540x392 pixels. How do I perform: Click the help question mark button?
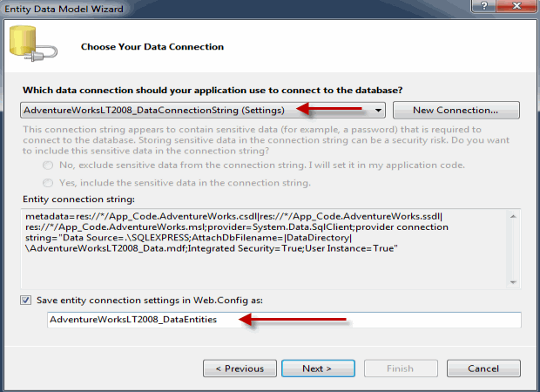coord(483,6)
